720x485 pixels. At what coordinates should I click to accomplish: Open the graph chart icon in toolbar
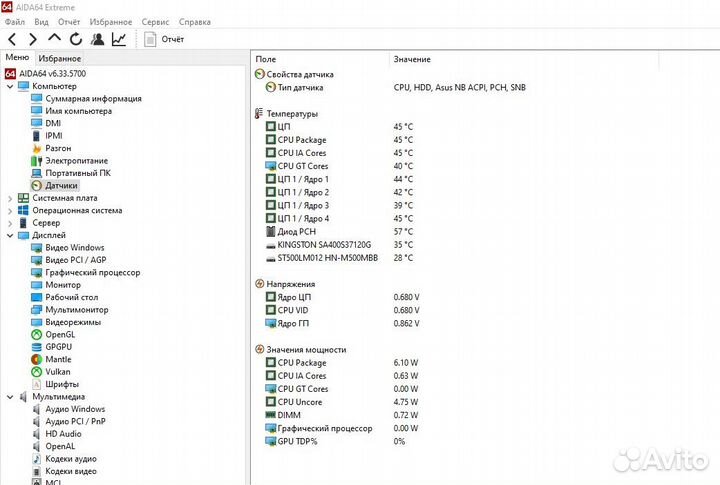[x=119, y=40]
